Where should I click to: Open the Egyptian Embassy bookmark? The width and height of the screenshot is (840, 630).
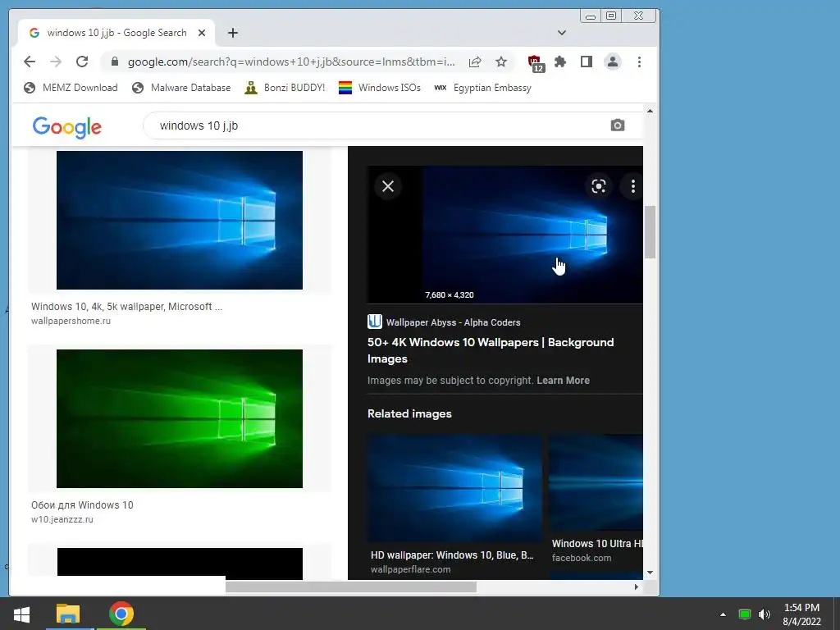point(482,88)
